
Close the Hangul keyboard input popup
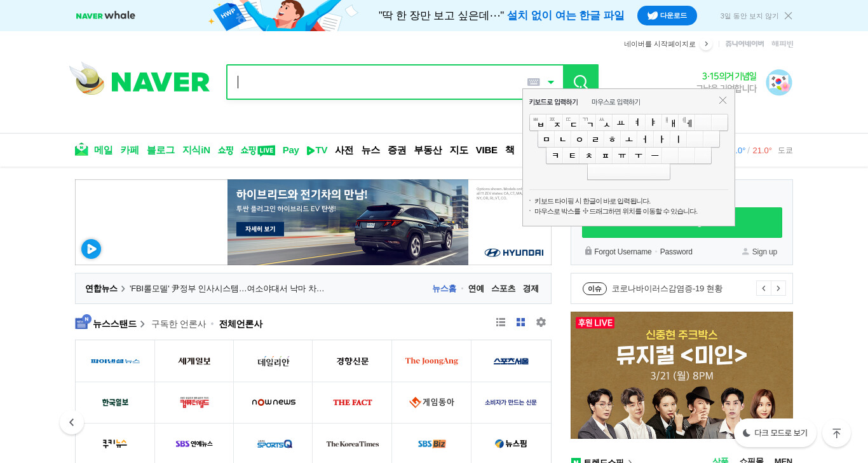point(722,100)
